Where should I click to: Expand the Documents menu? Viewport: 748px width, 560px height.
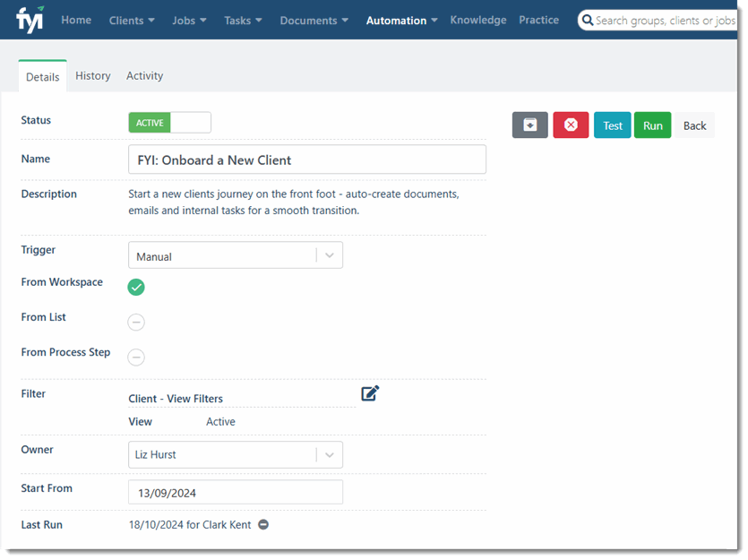314,21
